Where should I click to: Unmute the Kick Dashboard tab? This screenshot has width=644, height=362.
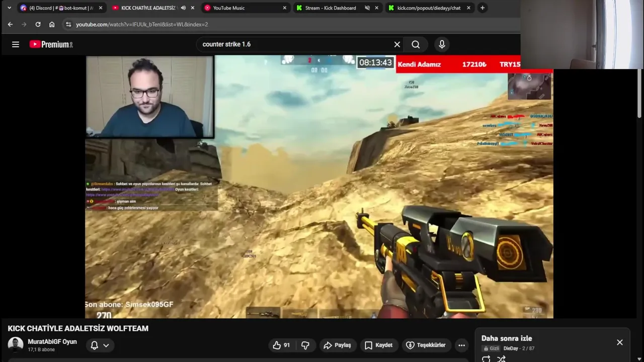[367, 8]
